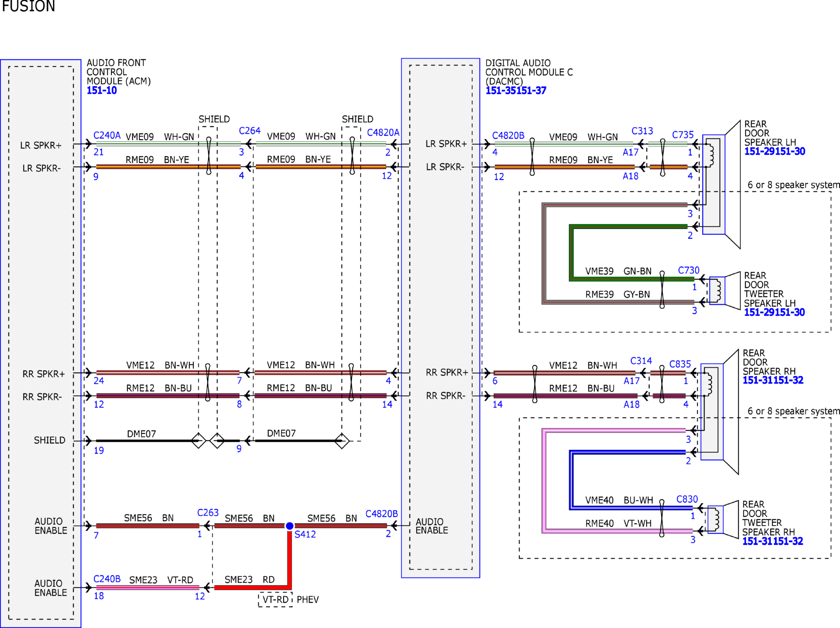Click the Rear Door Tweeter Speaker RH symbol
This screenshot has width=840, height=628.
pyautogui.click(x=723, y=520)
